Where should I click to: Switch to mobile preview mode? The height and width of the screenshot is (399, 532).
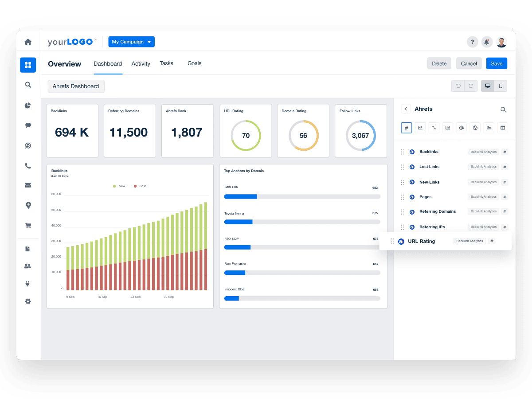(500, 86)
